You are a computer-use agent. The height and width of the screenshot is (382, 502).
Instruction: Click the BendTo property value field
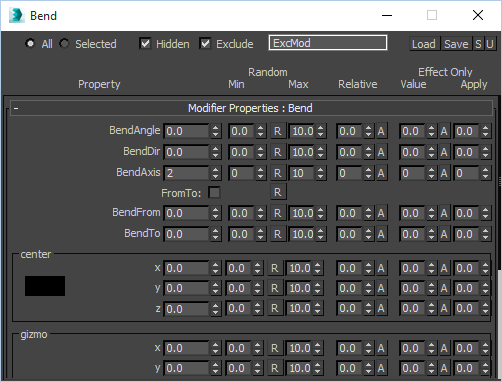[187, 234]
